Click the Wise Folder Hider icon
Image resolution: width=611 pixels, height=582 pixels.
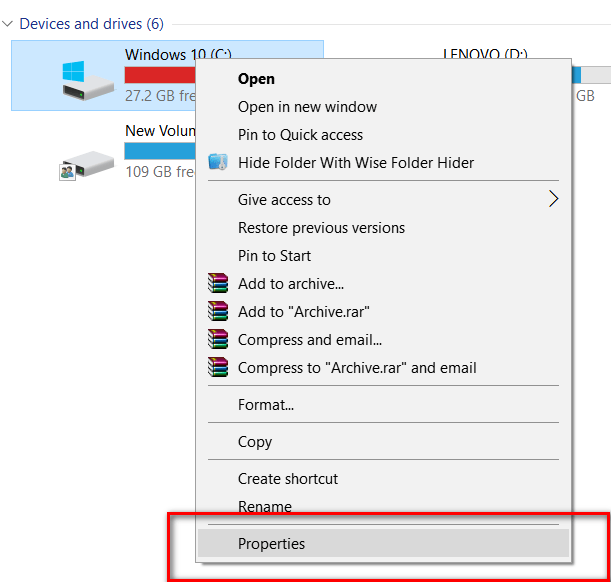pos(218,162)
